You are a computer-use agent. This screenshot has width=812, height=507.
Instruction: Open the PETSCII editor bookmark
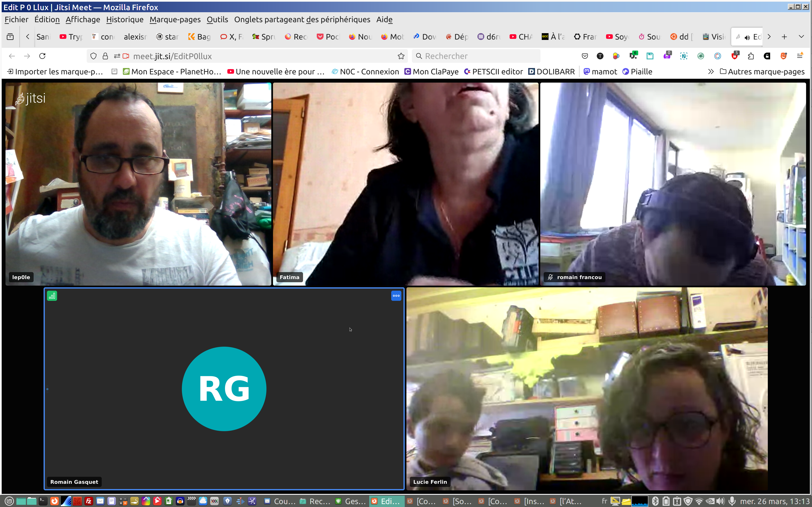[493, 72]
